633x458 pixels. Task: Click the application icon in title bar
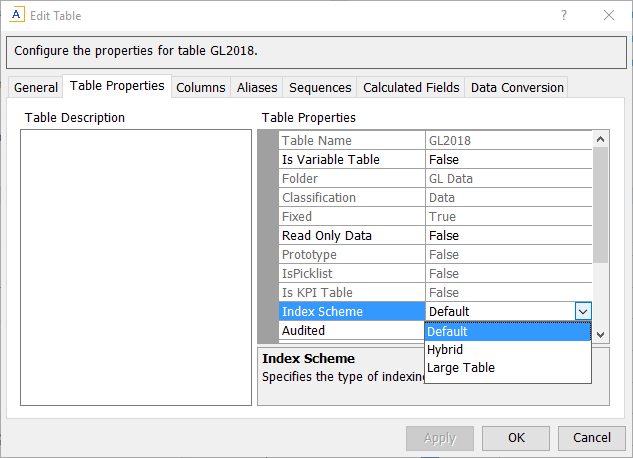click(x=16, y=15)
